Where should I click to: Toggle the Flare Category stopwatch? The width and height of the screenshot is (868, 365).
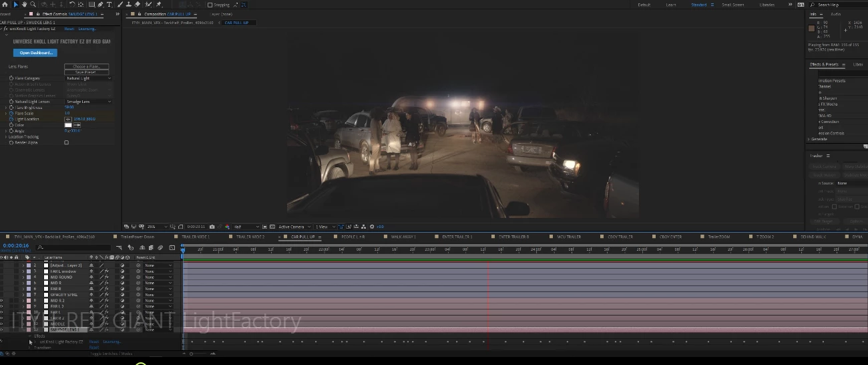[11, 78]
